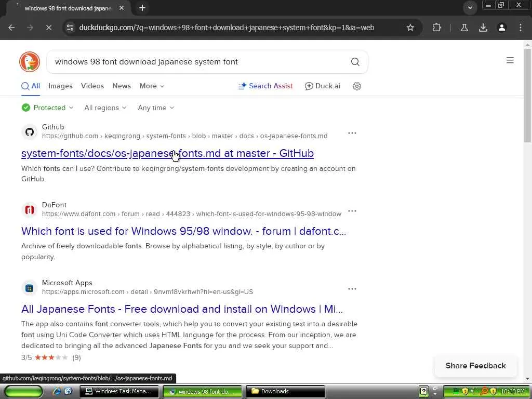Bookmark this page with the star icon
Screen dimensions: 532x399
pos(410,28)
